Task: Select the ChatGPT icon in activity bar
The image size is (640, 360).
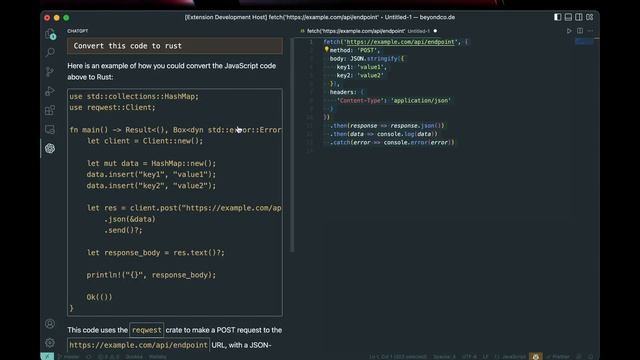Action: 50,148
